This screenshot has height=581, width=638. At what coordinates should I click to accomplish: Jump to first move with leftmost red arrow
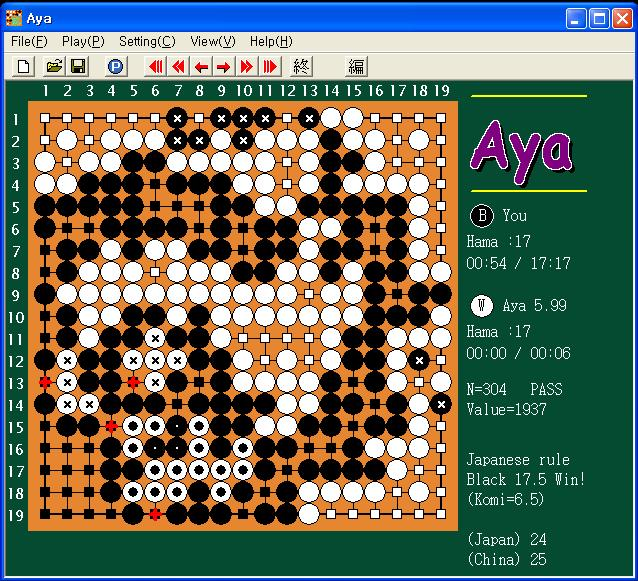tap(155, 66)
